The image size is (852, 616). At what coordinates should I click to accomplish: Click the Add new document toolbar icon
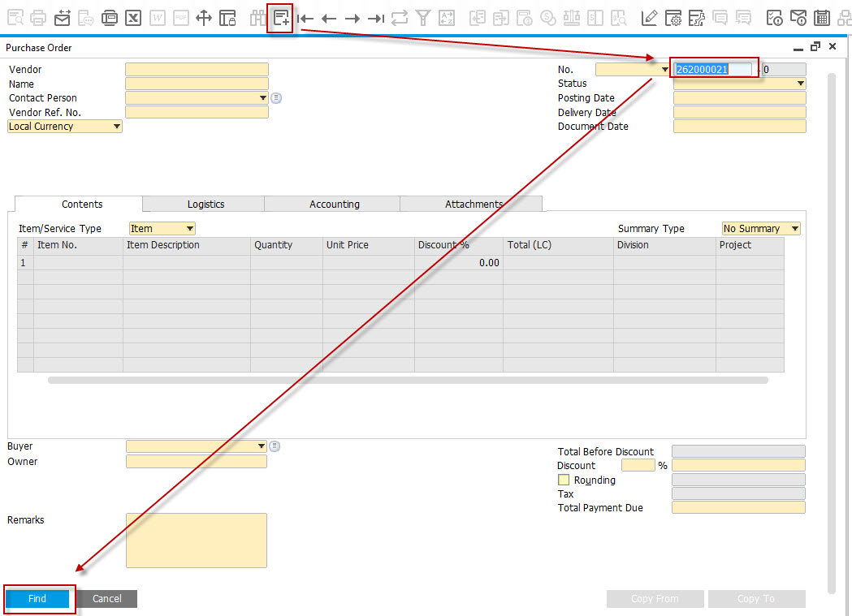(281, 18)
